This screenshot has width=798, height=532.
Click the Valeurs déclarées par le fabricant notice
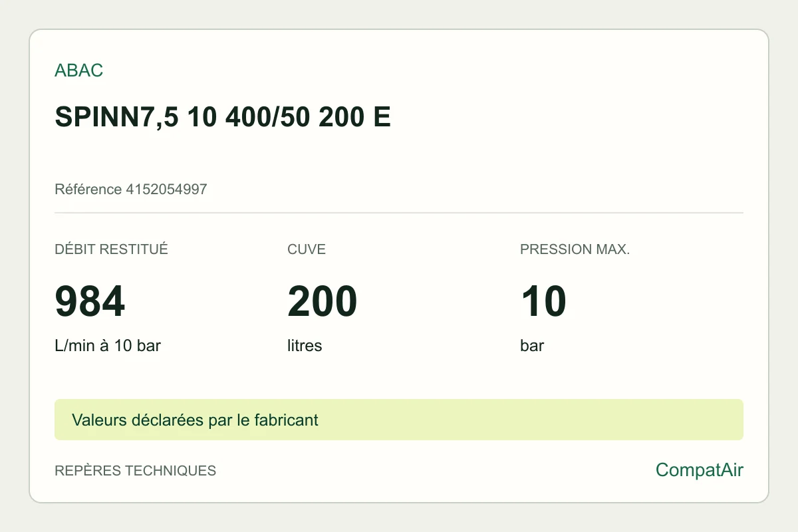point(399,420)
